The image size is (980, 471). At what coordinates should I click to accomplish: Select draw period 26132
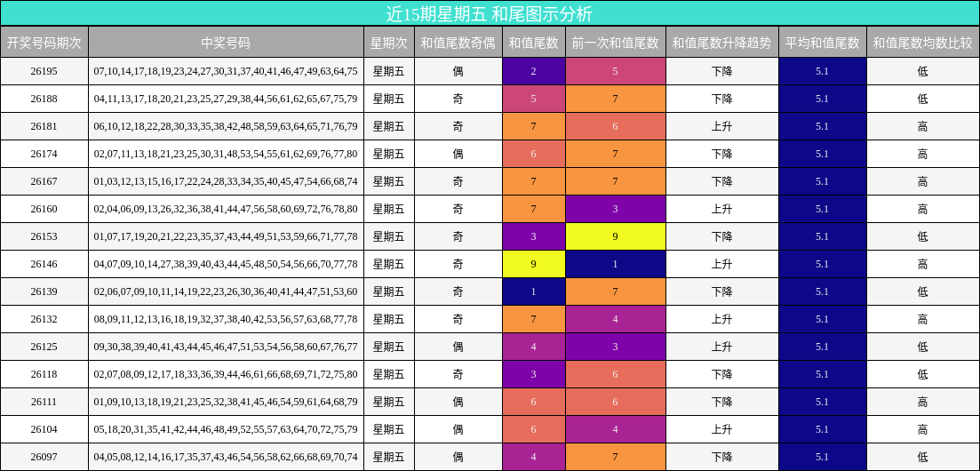point(44,319)
